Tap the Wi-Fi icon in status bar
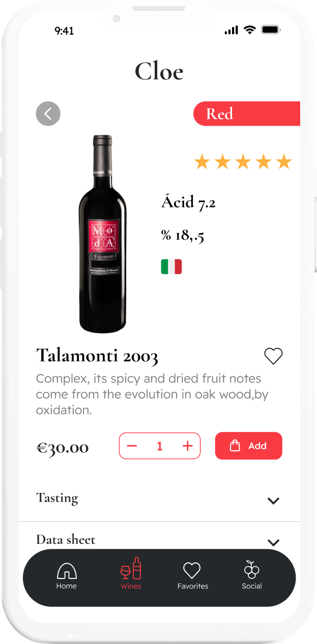Screen dimensions: 317x644 tap(249, 30)
